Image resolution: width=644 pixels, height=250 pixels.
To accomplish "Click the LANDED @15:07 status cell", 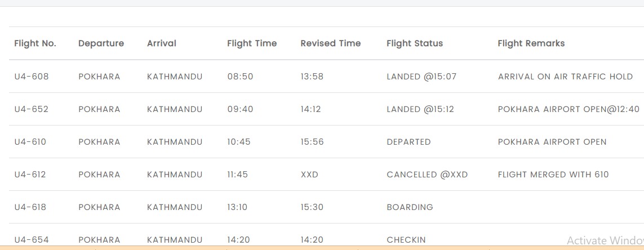I will pos(421,77).
